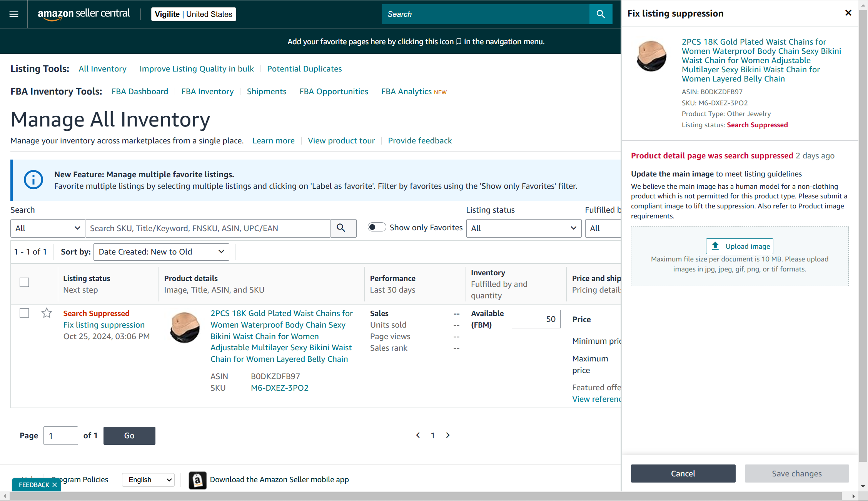Image resolution: width=868 pixels, height=501 pixels.
Task: Click the product title link in side panel
Action: tap(761, 60)
